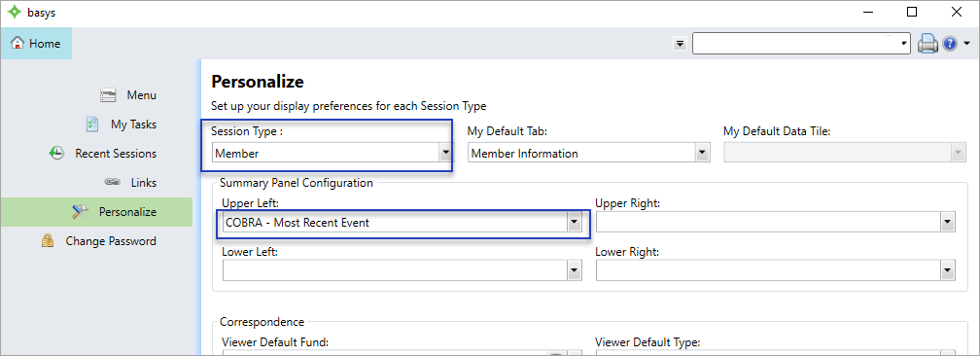Screen dimensions: 980x356
Task: Maximize the basys window
Action: pyautogui.click(x=912, y=12)
